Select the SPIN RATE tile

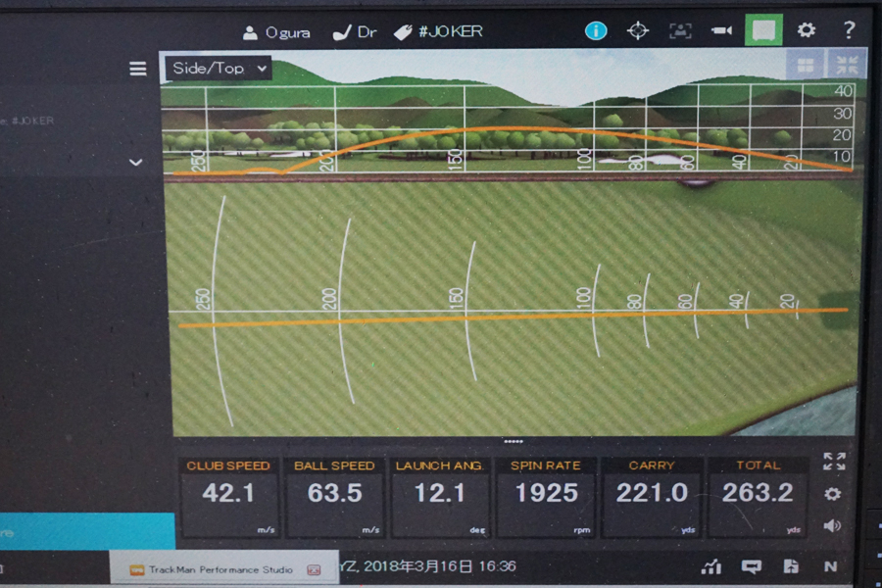(546, 498)
